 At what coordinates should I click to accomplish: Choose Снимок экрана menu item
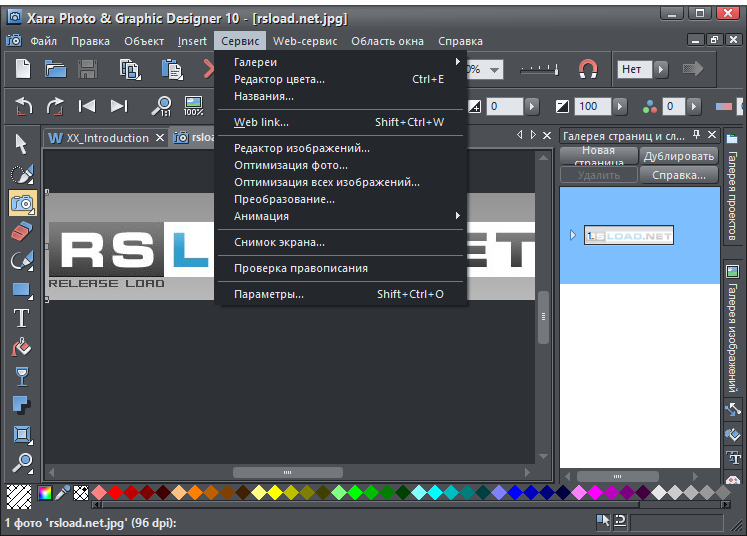pos(340,242)
